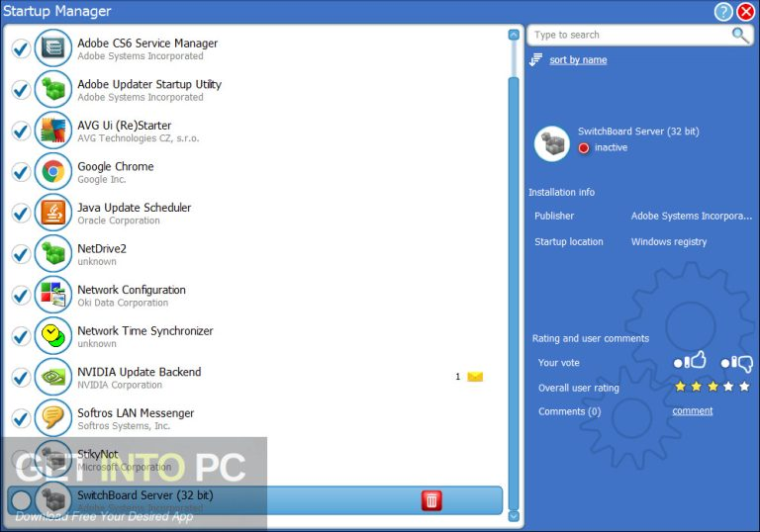Click the Network Time Synchronizer clock icon
Viewport: 760px width, 532px height.
pos(52,336)
